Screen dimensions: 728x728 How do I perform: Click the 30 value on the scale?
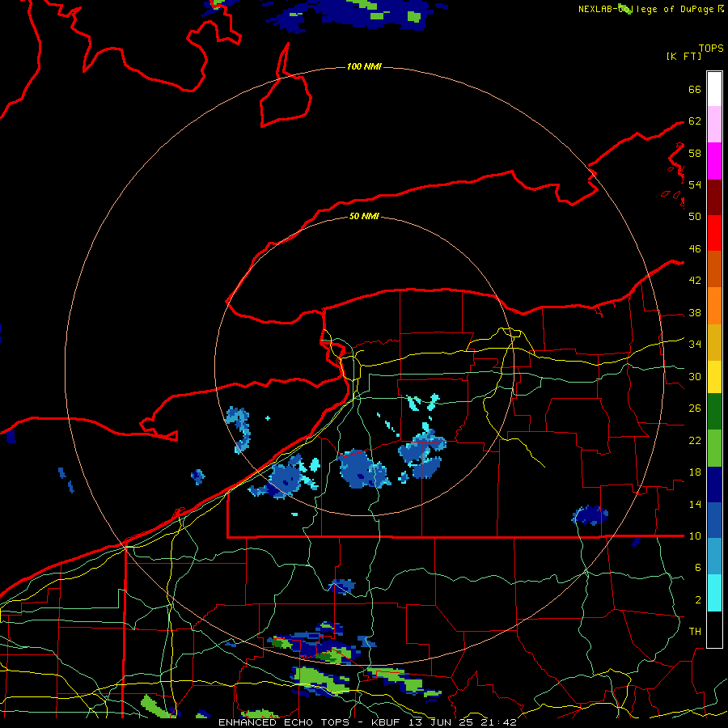point(695,376)
